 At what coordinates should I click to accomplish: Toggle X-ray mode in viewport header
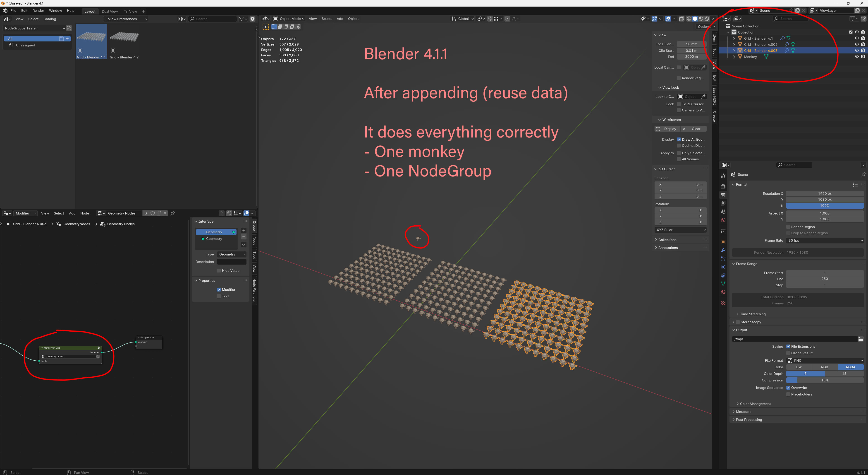(x=681, y=19)
